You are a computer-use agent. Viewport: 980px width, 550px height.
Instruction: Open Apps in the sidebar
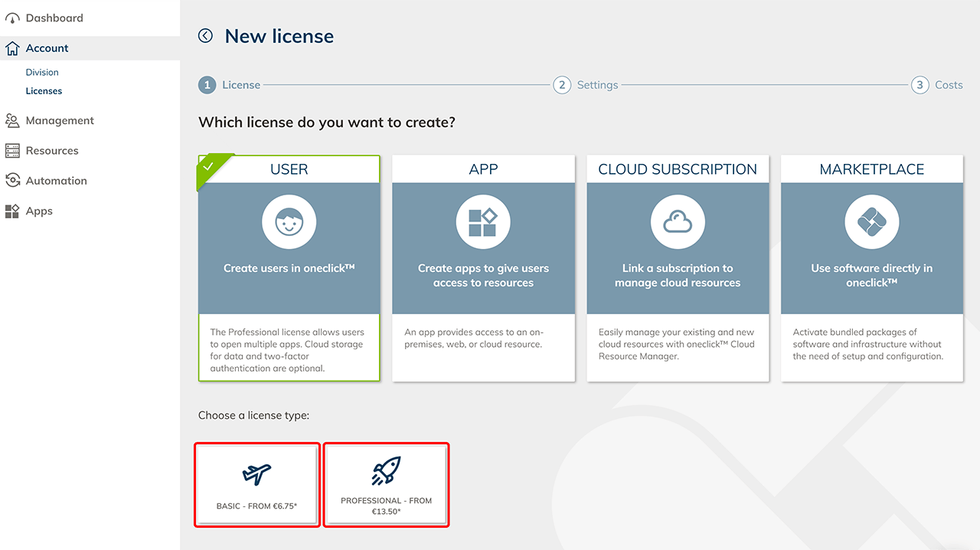(x=39, y=211)
